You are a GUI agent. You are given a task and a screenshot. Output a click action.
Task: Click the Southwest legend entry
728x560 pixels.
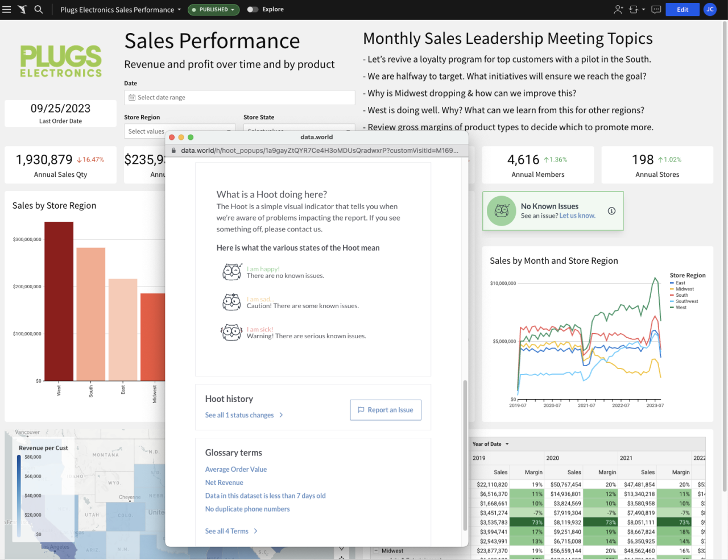click(x=684, y=301)
